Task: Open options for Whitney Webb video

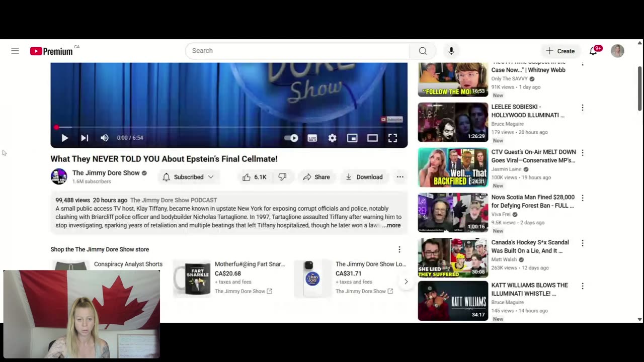Action: click(583, 64)
